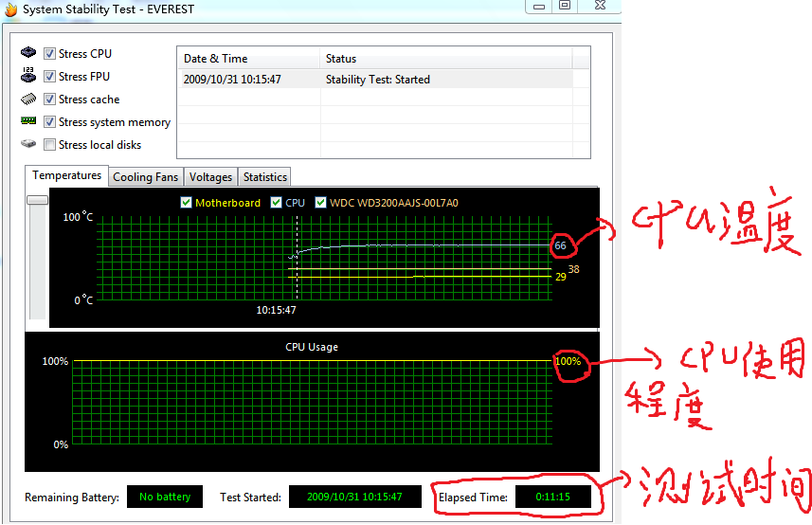Click the CPU chip icon beside Stress CPU

(28, 52)
